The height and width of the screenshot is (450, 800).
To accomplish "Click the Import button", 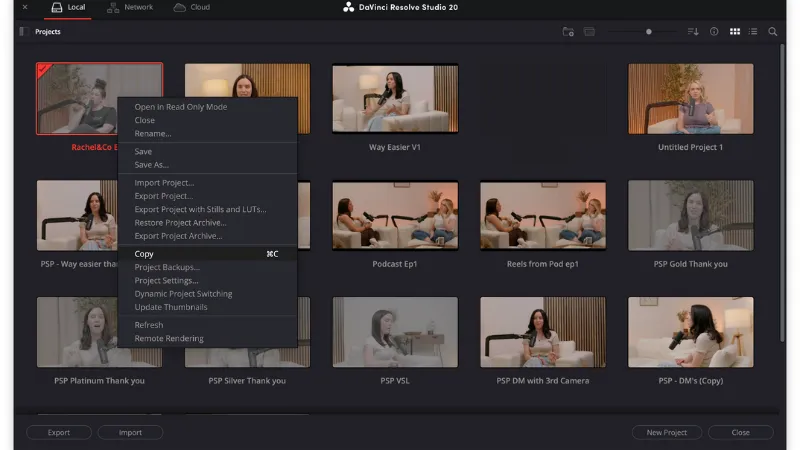I will click(x=130, y=432).
